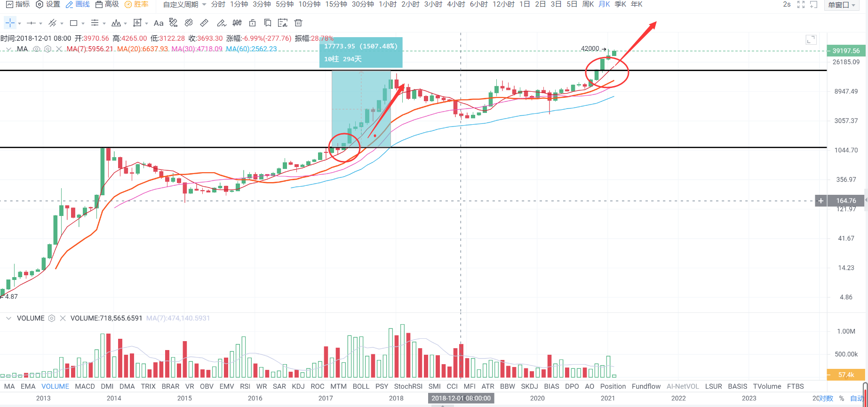Switch to 15 minute timeframe

pyautogui.click(x=336, y=4)
